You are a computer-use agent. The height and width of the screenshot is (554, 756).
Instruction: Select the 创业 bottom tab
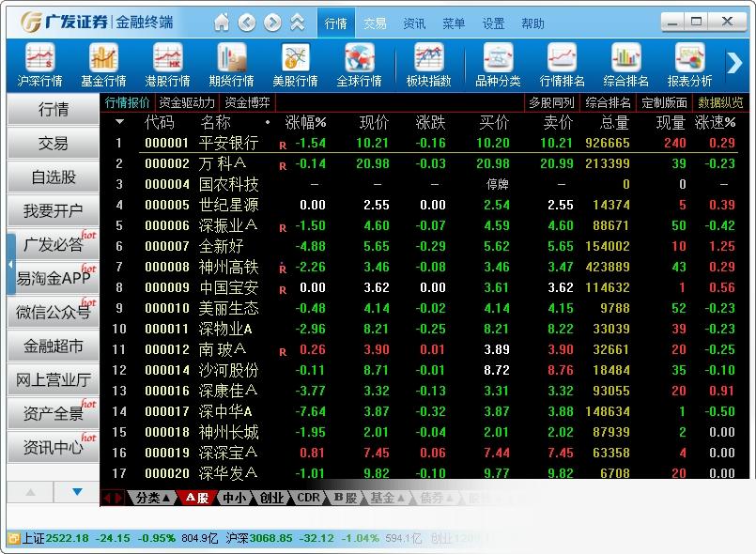coord(271,498)
